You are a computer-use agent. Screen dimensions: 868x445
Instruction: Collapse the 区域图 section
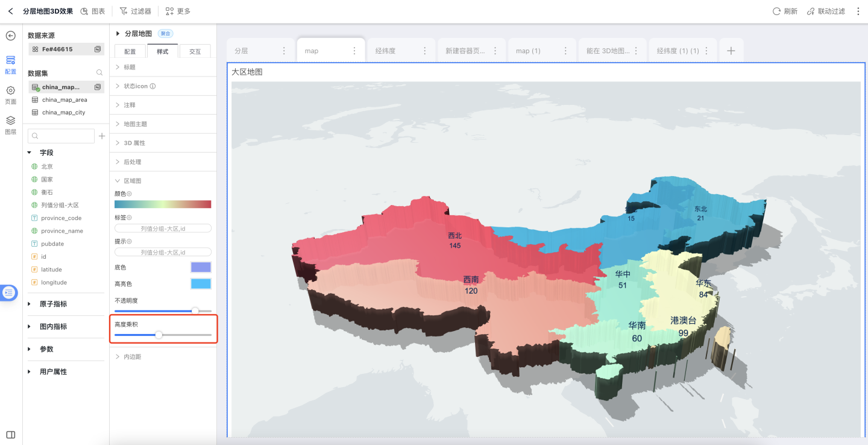(x=131, y=181)
